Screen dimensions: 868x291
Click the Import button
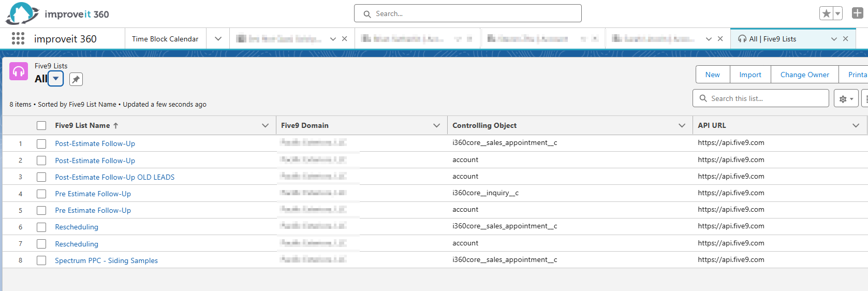coord(750,75)
